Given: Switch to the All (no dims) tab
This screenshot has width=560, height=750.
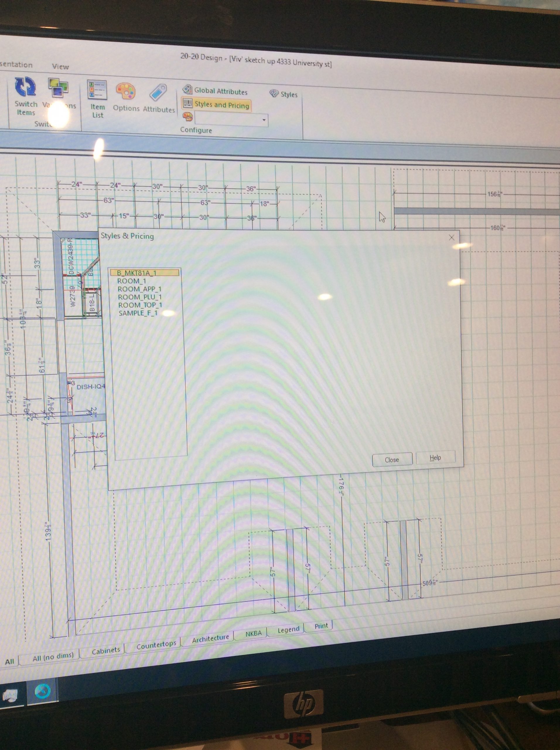Looking at the screenshot, I should 53,657.
